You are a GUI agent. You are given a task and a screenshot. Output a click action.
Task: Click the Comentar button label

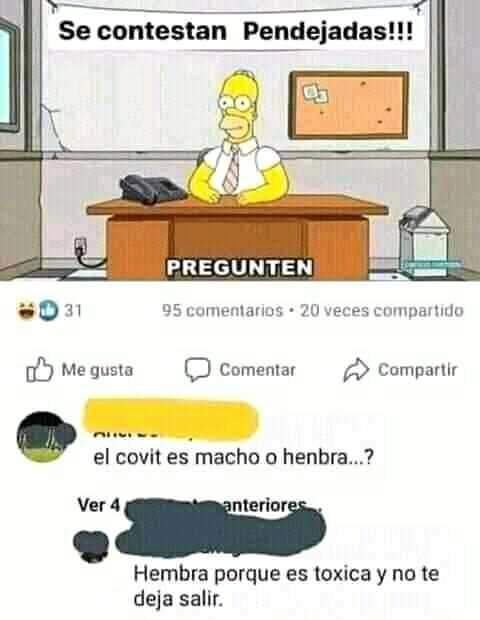click(x=257, y=370)
